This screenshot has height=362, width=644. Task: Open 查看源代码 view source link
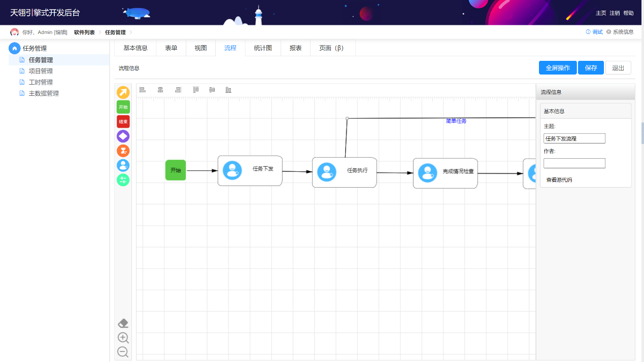559,180
